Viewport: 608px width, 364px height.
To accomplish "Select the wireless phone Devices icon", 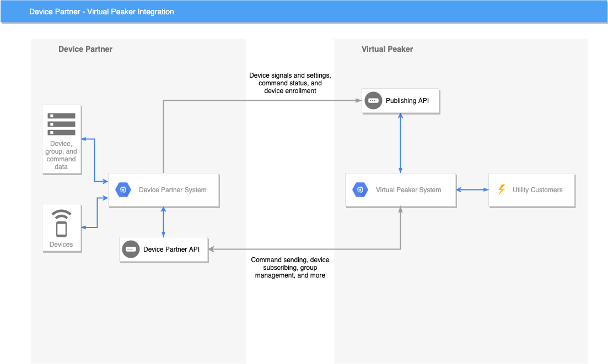I will tap(61, 223).
